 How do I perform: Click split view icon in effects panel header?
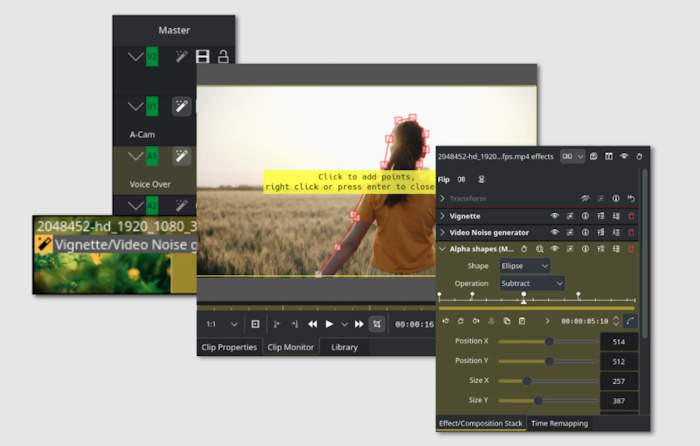click(608, 156)
